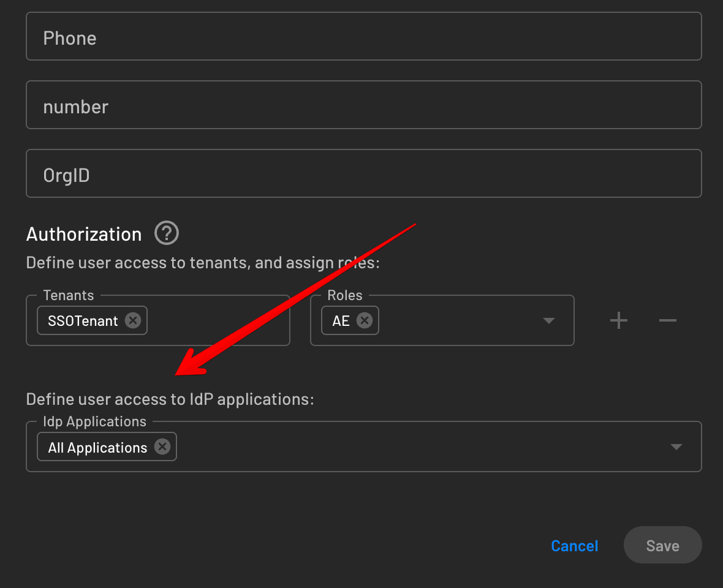Expand the Roles dropdown arrow

(x=549, y=321)
